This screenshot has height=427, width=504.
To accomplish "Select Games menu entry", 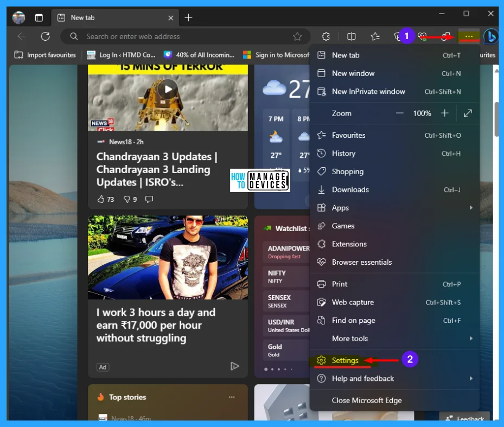I will pyautogui.click(x=394, y=226).
